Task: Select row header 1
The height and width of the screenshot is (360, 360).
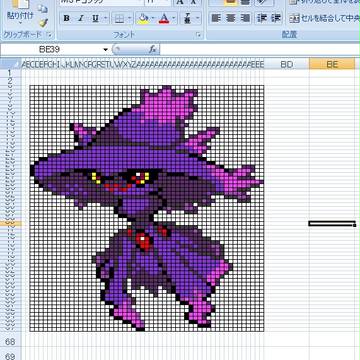Action: 10,73
